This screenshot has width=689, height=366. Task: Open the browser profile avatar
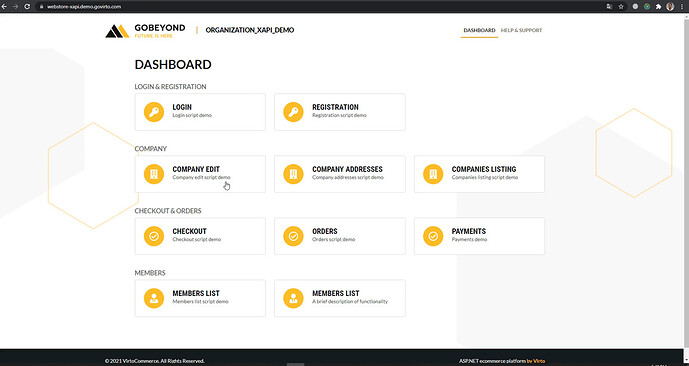click(670, 7)
